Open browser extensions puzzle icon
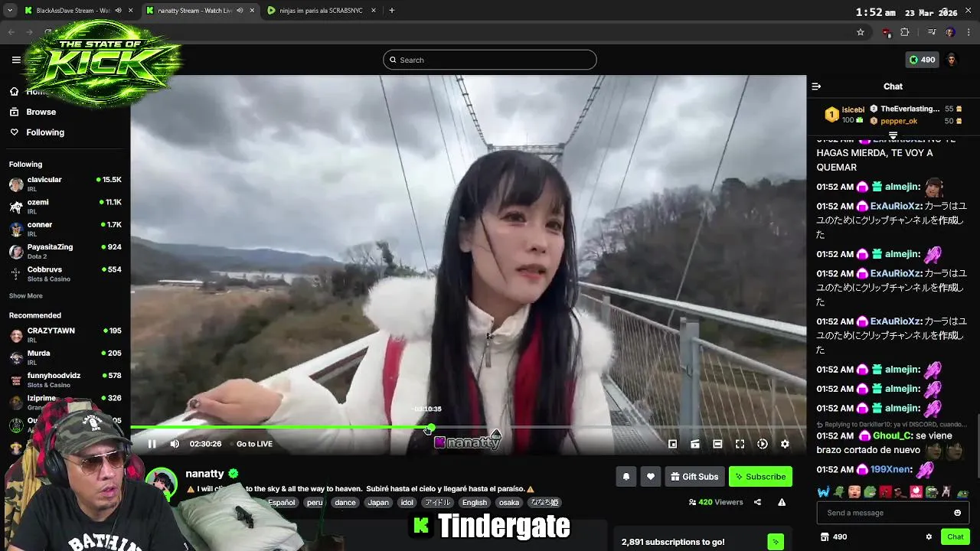Screen dimensions: 980x551 (x=905, y=32)
